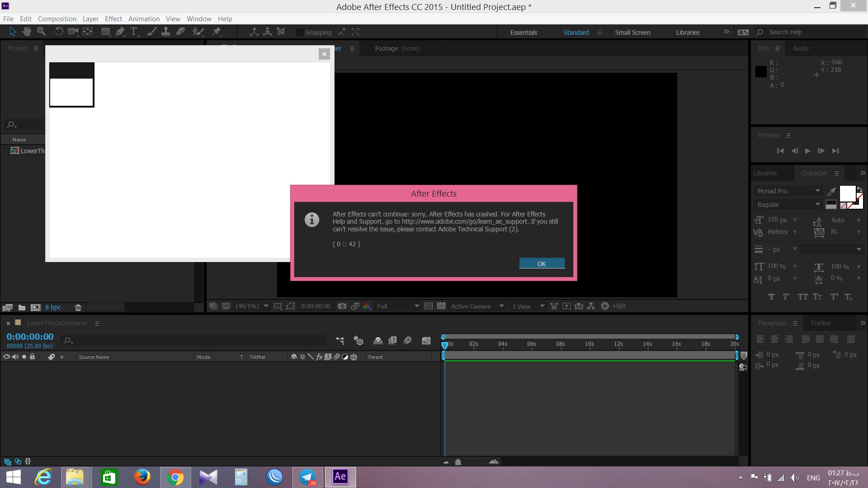Image resolution: width=868 pixels, height=488 pixels.
Task: Switch to Essentials workspace
Action: tap(524, 33)
